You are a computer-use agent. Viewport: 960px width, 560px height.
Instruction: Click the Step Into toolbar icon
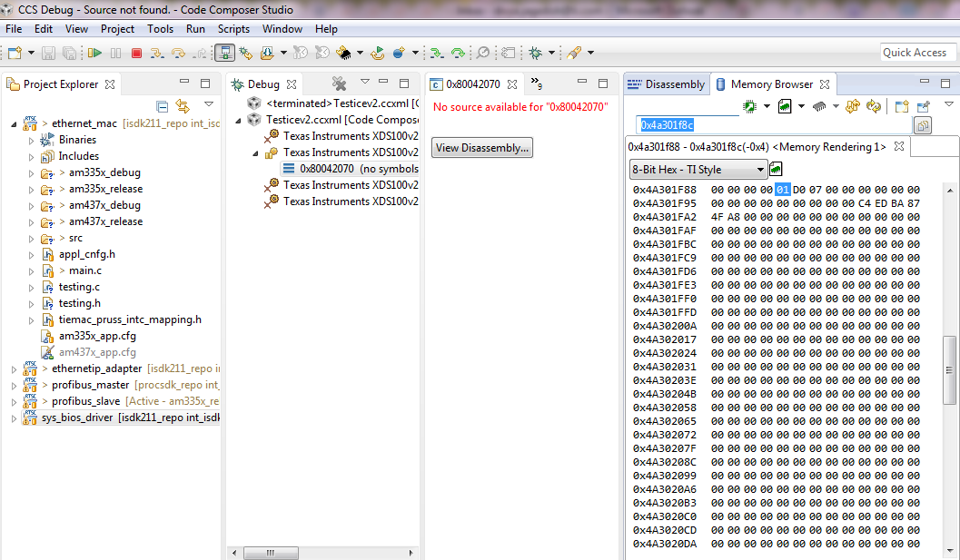(157, 54)
